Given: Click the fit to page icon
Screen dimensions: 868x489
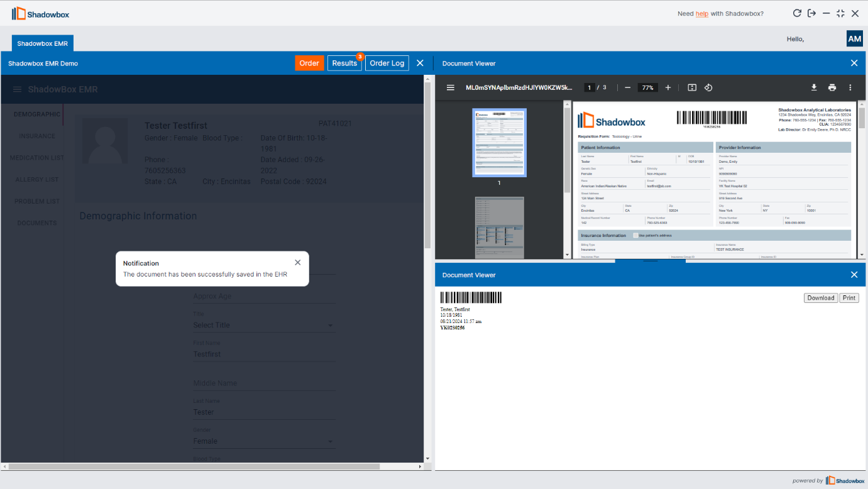Looking at the screenshot, I should tap(692, 87).
